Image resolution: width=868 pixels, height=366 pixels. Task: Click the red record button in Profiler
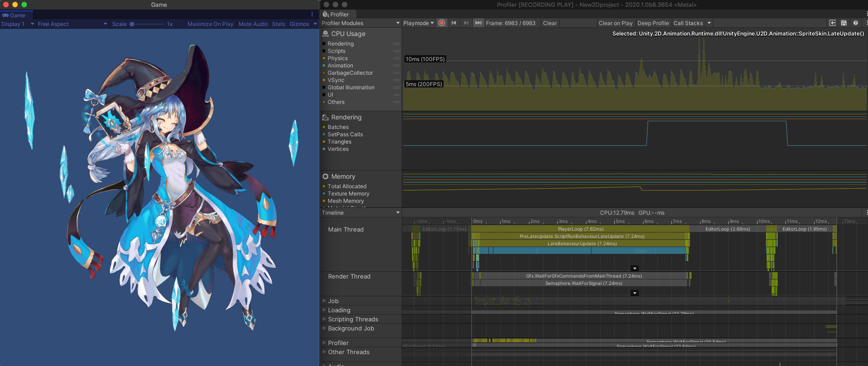pyautogui.click(x=442, y=23)
